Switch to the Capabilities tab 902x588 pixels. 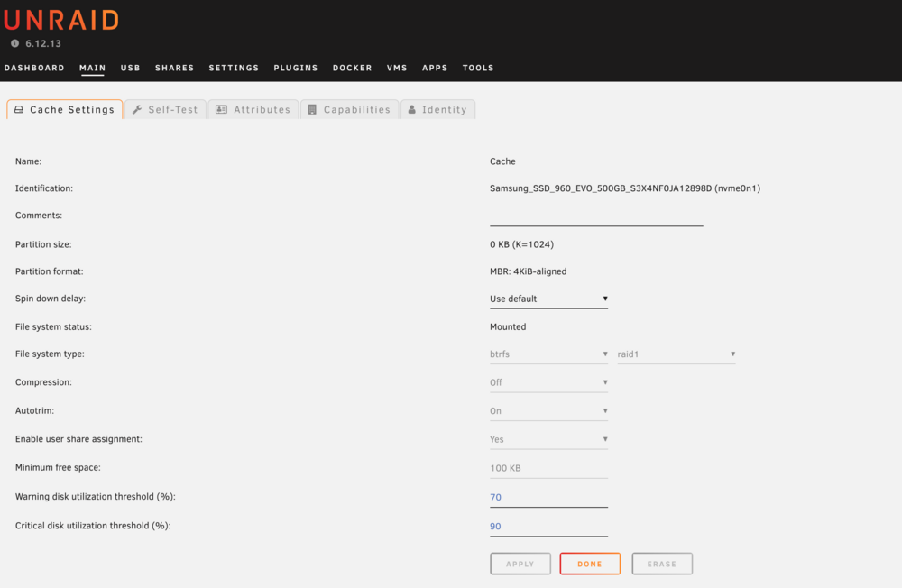[350, 109]
